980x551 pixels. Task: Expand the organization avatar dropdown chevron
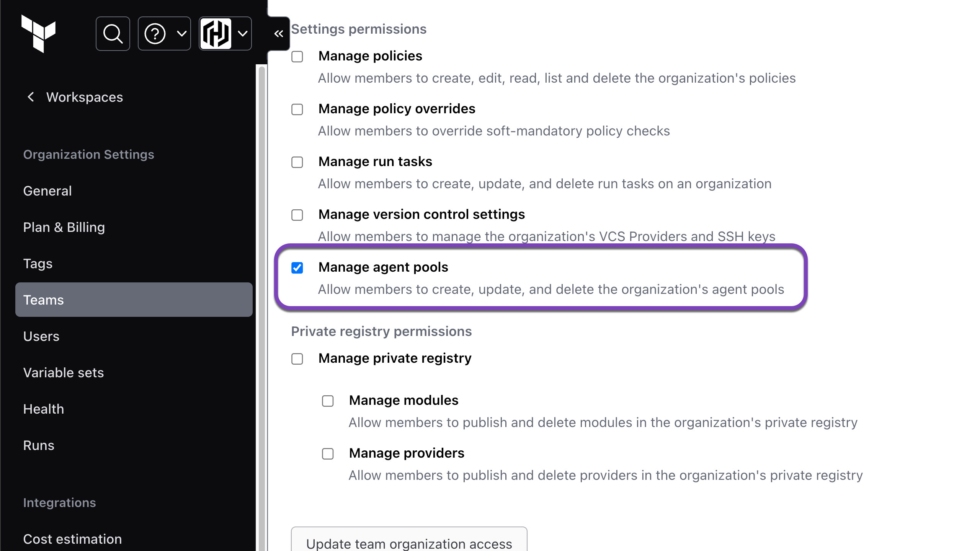point(243,34)
